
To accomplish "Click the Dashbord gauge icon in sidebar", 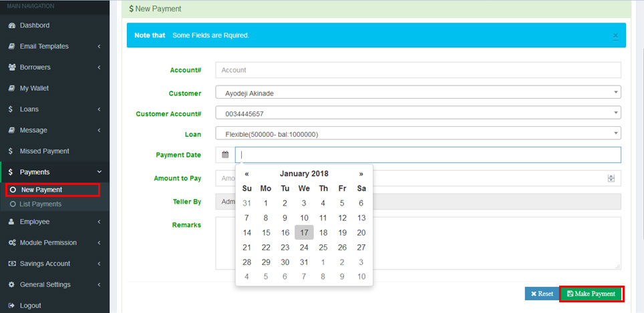I will coord(11,25).
